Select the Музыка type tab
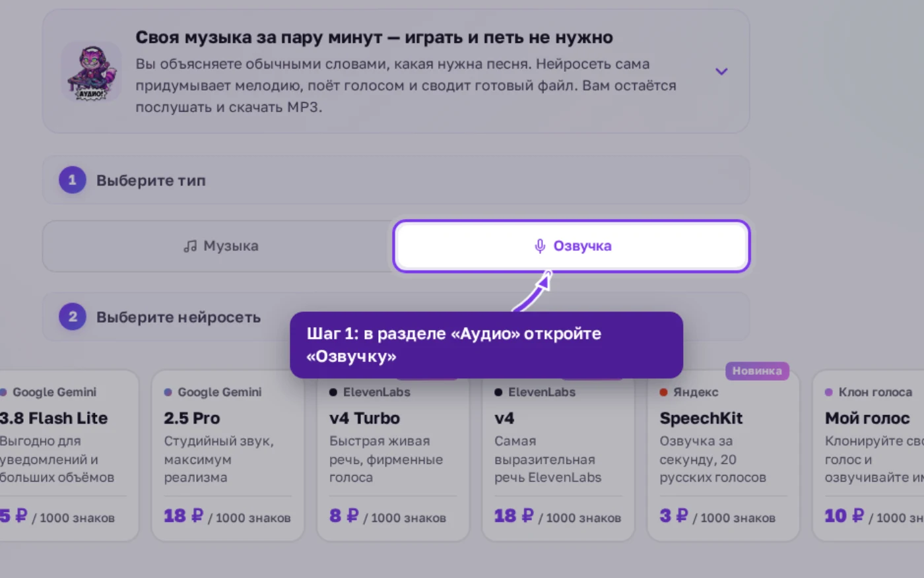 pos(220,246)
